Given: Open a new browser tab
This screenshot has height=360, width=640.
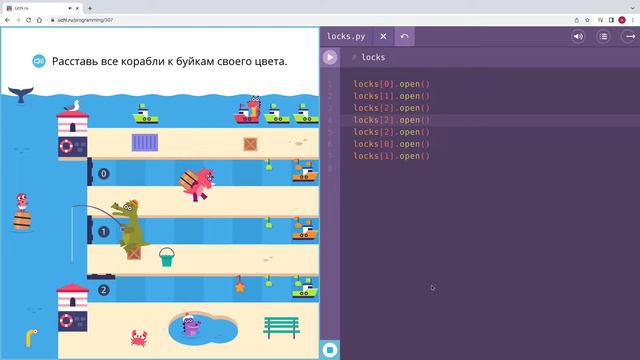Looking at the screenshot, I should (x=90, y=8).
